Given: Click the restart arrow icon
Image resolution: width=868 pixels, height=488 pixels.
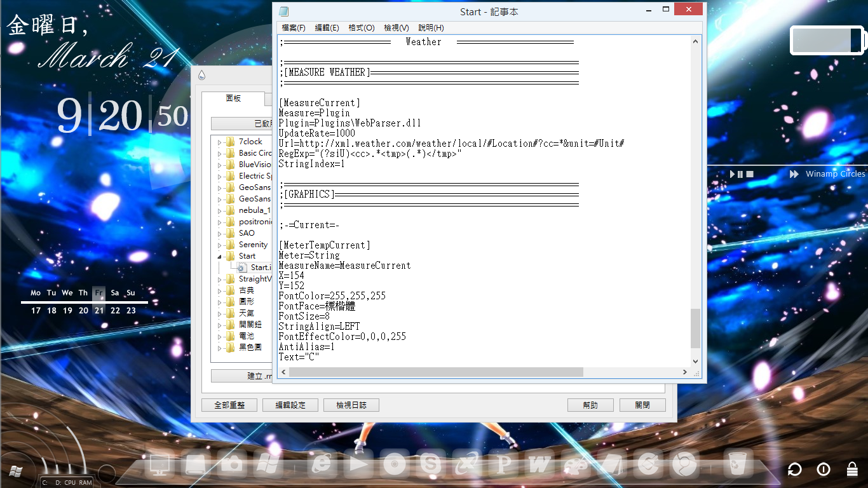Looking at the screenshot, I should pyautogui.click(x=794, y=470).
